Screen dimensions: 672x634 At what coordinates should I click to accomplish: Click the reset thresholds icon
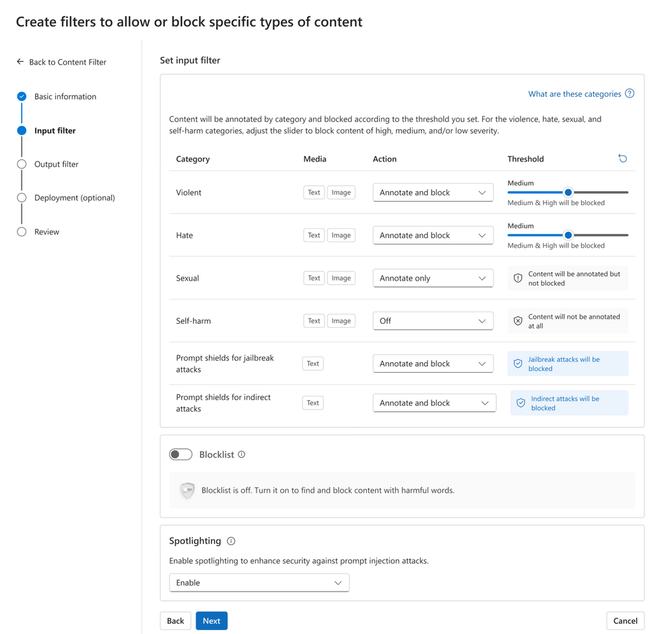click(622, 159)
